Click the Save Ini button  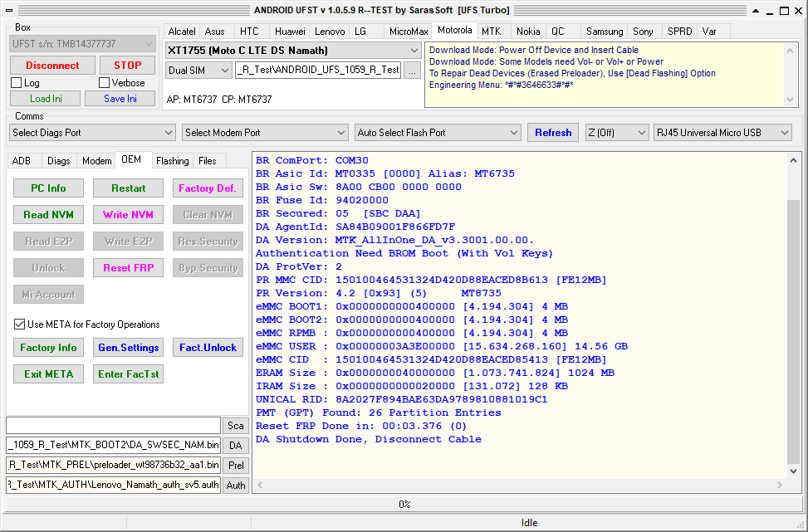pyautogui.click(x=120, y=99)
